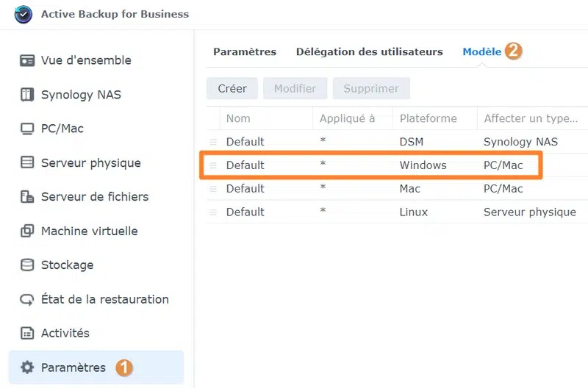Open the Vue d'ensemble overview icon
This screenshot has height=388, width=588.
click(x=27, y=60)
